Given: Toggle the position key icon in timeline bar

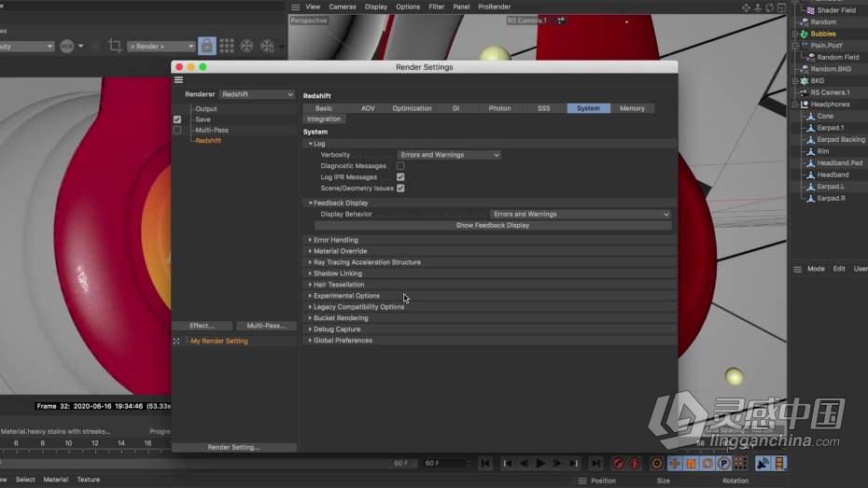Looking at the screenshot, I should point(674,463).
